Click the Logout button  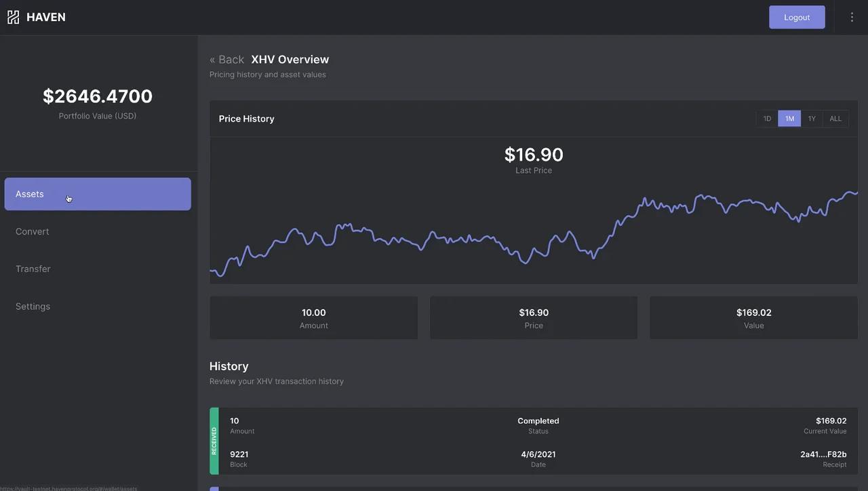point(797,16)
